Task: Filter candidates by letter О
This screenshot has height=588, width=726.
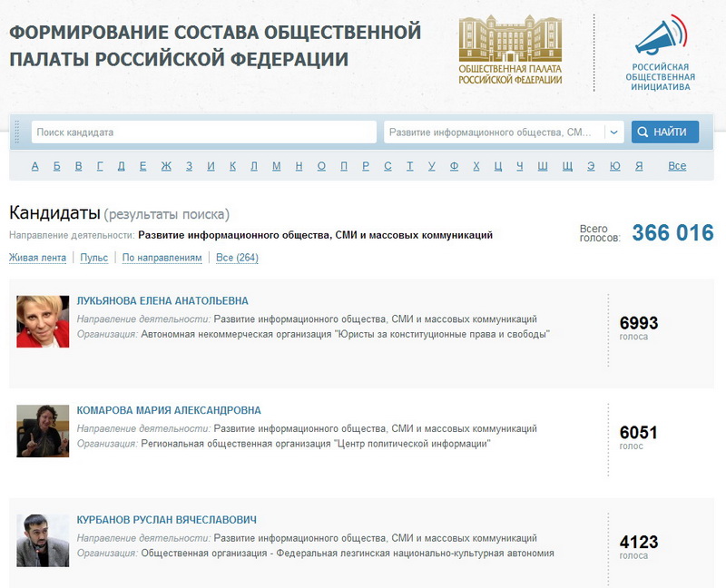Action: coord(321,166)
